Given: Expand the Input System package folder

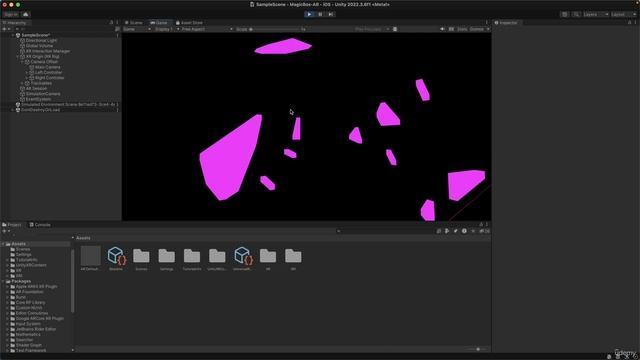Looking at the screenshot, I should click(x=7, y=324).
